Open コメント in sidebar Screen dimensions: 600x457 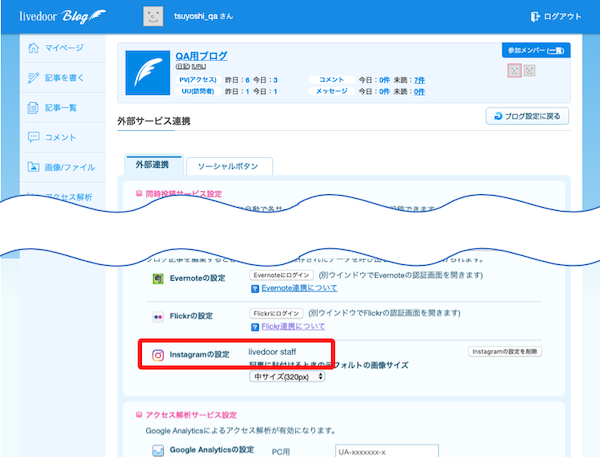tap(64, 137)
